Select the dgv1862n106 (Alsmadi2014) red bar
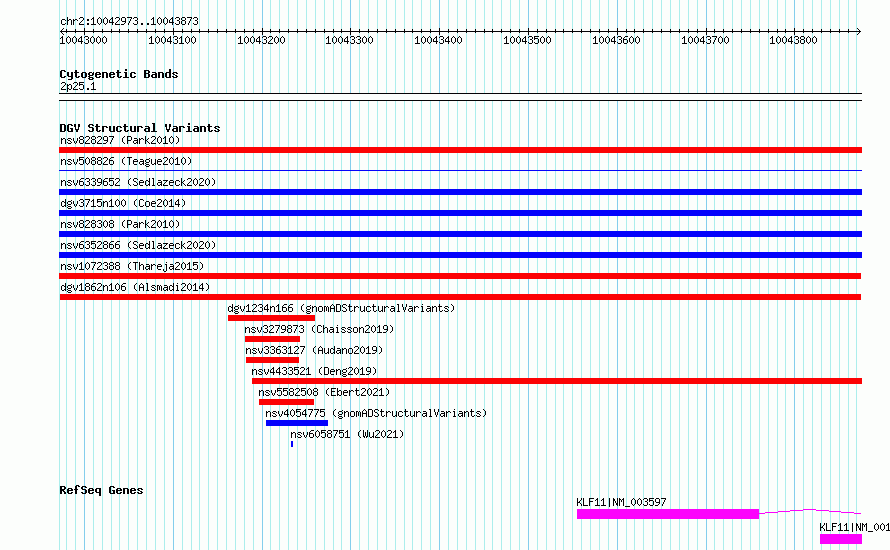This screenshot has height=550, width=890. (x=460, y=297)
